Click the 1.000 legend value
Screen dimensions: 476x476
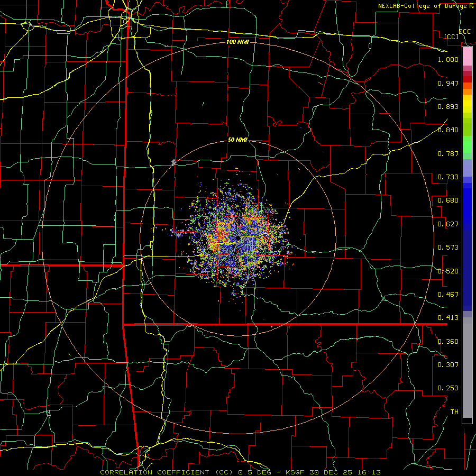(448, 59)
